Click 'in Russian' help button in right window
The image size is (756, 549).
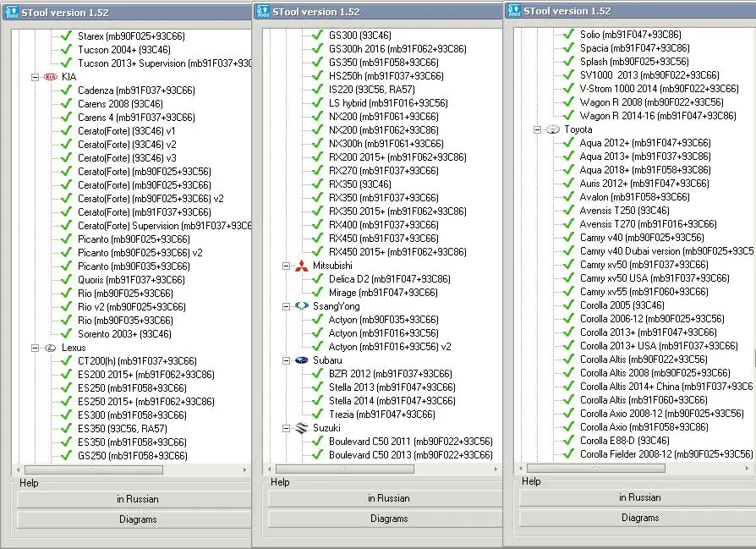click(x=638, y=497)
